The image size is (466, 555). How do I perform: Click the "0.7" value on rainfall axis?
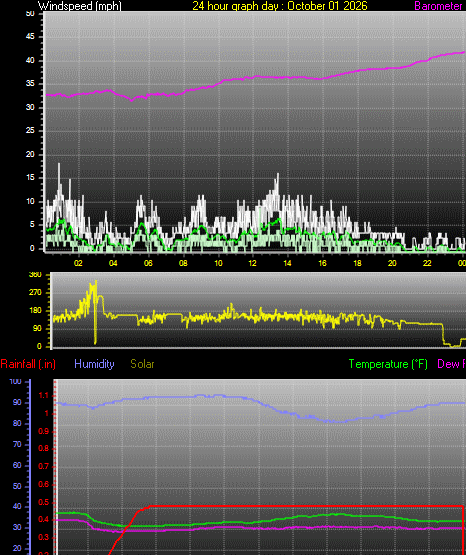(x=44, y=467)
